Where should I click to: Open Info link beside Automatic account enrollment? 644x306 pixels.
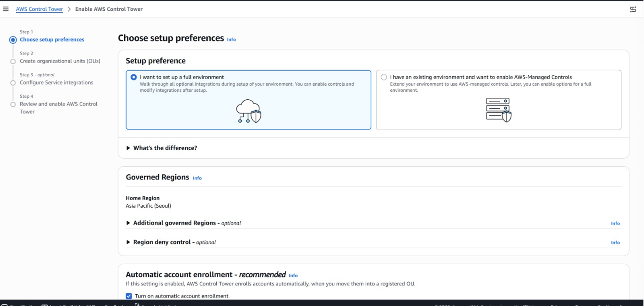point(293,275)
